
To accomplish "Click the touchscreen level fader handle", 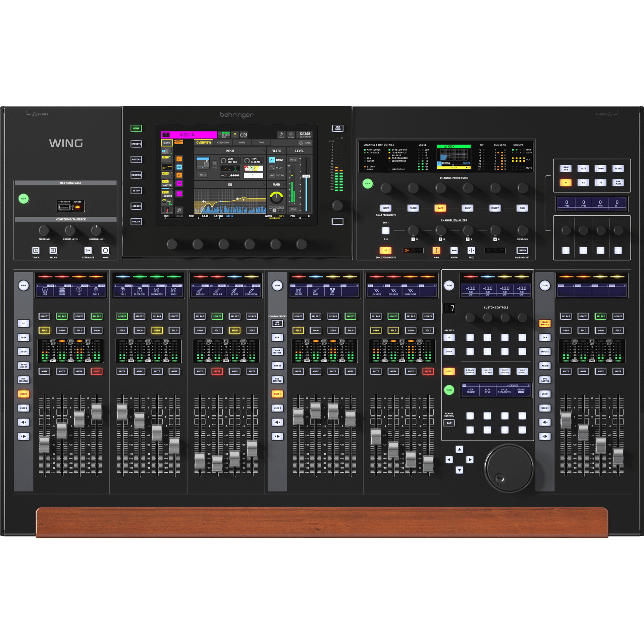I will (306, 176).
